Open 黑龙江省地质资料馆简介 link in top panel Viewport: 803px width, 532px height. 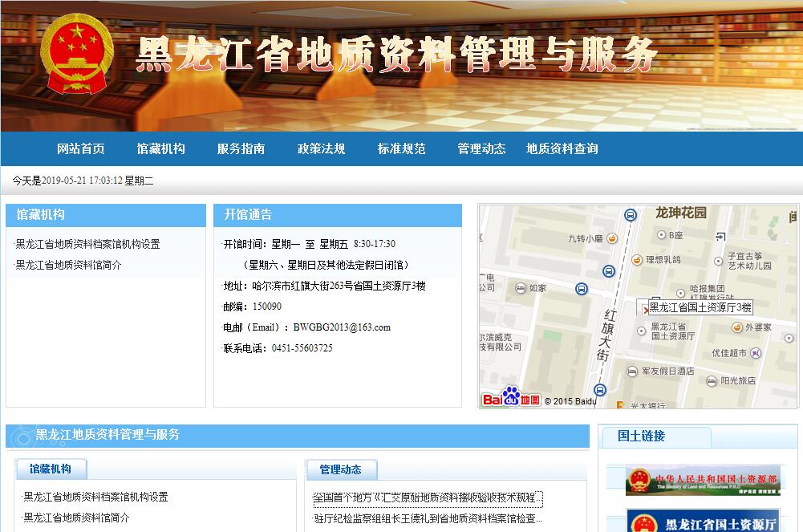point(69,266)
